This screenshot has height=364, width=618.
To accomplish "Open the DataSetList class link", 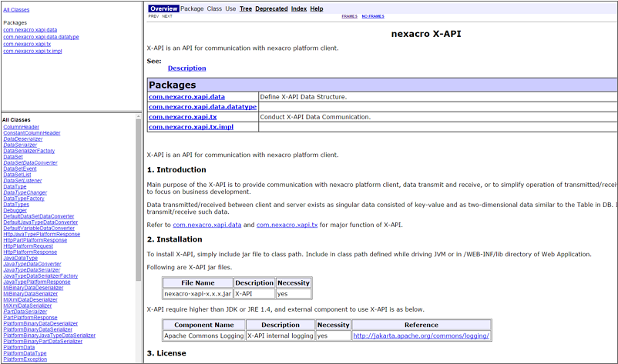I will [x=17, y=175].
